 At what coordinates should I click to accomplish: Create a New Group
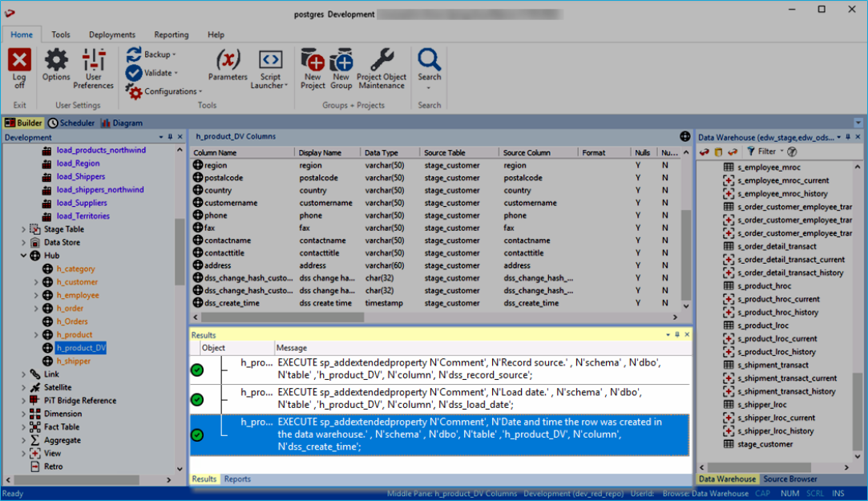click(x=341, y=61)
